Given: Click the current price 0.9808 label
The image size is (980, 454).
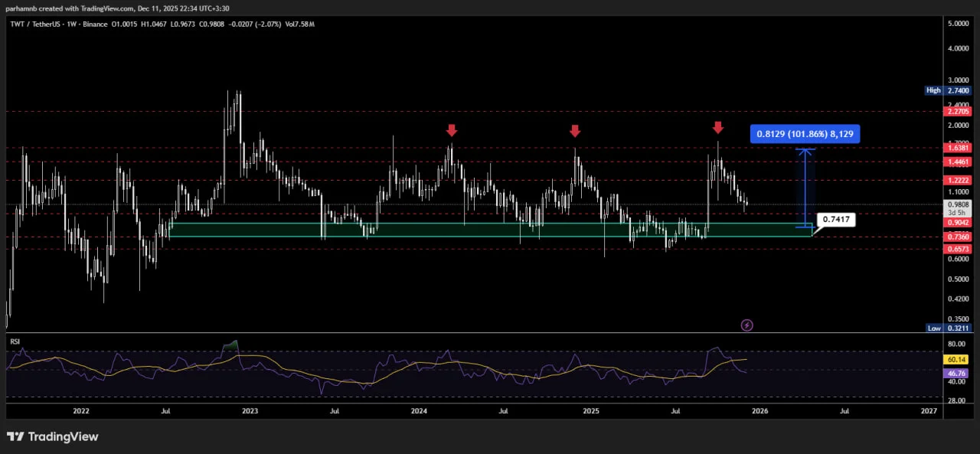Looking at the screenshot, I should (x=958, y=205).
